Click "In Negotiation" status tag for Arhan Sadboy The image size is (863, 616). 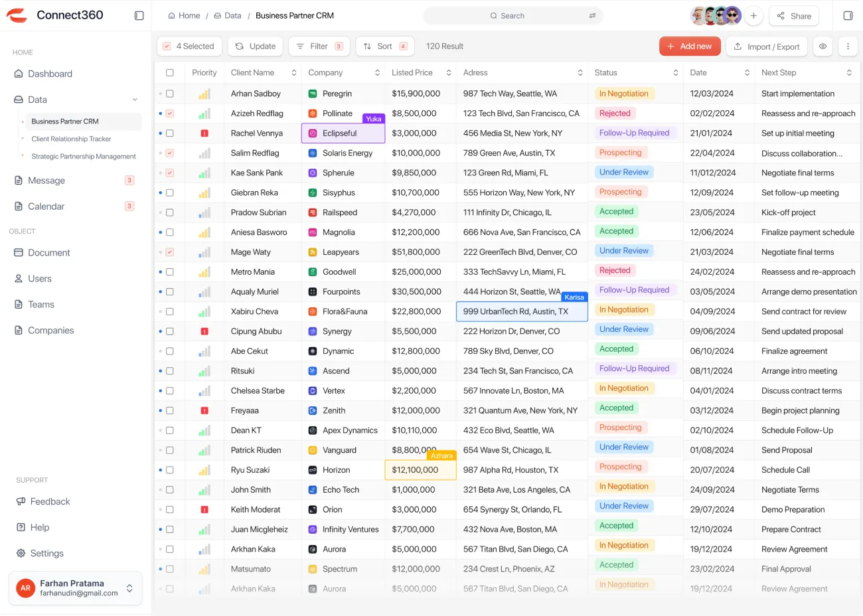click(x=624, y=94)
